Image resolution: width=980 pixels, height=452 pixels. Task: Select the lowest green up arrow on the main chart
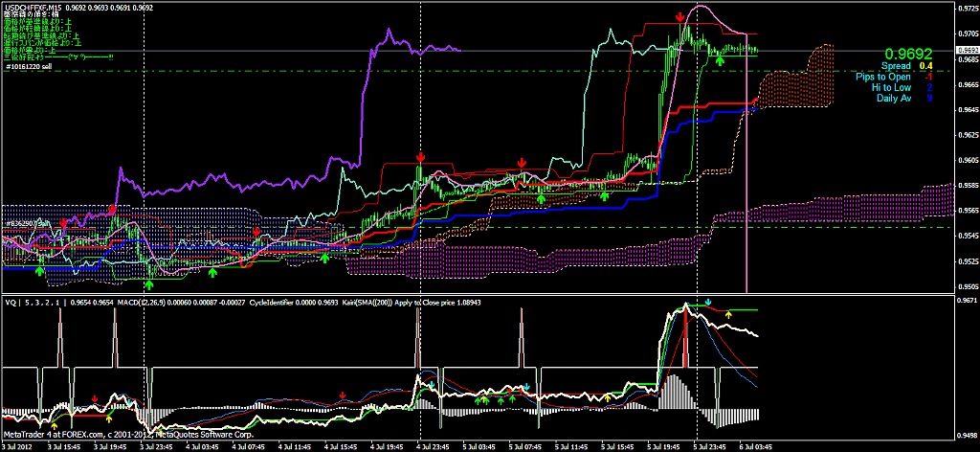pos(149,284)
